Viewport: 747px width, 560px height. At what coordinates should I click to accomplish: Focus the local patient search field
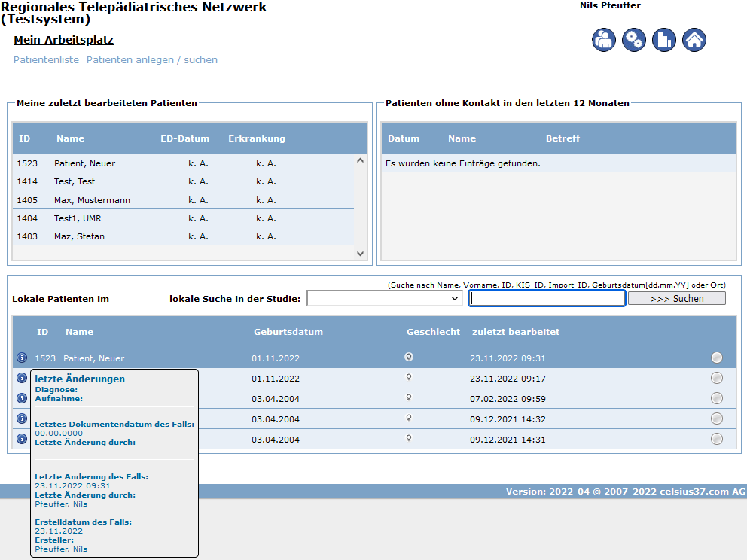point(547,299)
